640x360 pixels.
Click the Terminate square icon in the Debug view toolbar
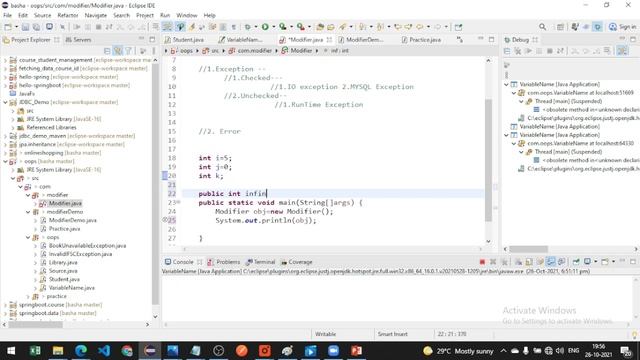[550, 51]
